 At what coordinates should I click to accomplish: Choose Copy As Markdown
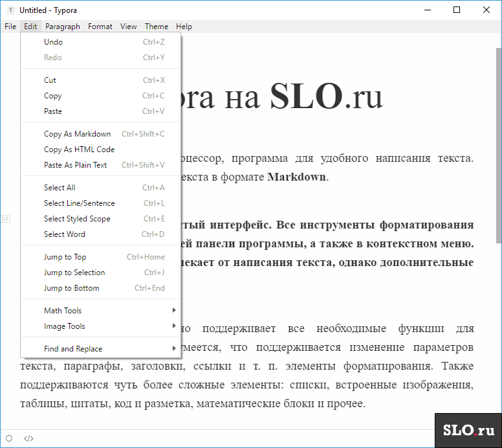pos(101,134)
